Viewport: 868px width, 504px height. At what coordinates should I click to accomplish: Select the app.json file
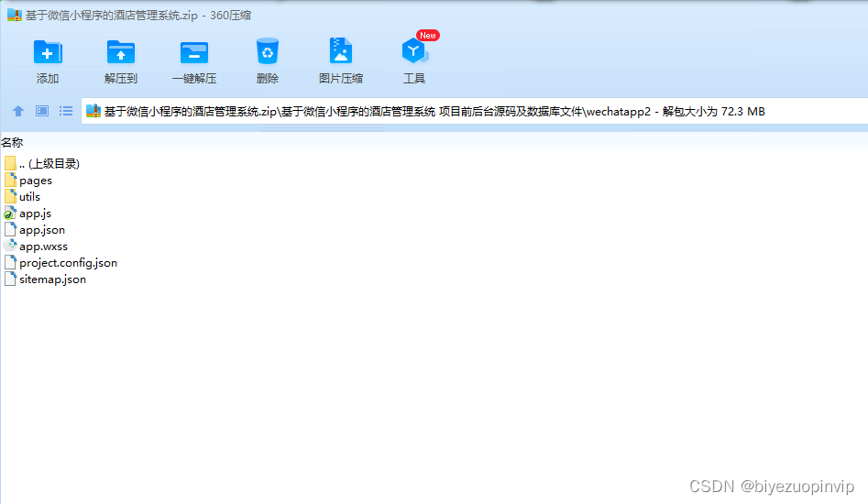pos(34,230)
